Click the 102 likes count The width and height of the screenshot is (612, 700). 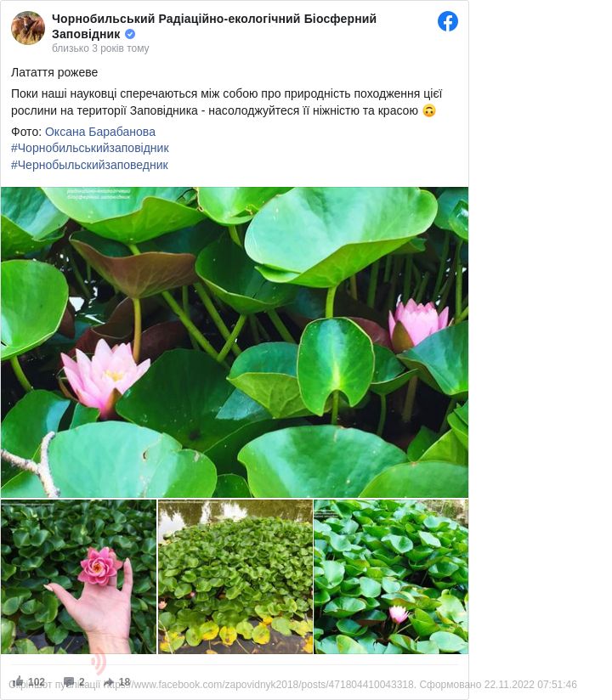point(37,681)
